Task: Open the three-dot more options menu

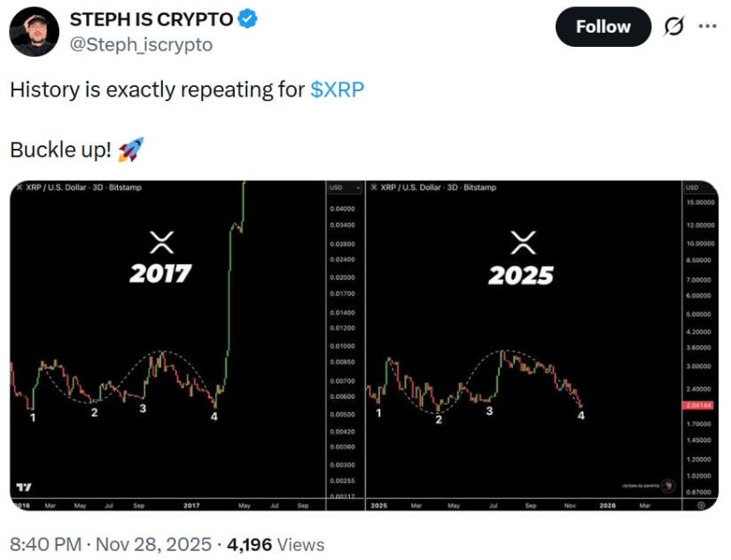Action: pyautogui.click(x=707, y=26)
